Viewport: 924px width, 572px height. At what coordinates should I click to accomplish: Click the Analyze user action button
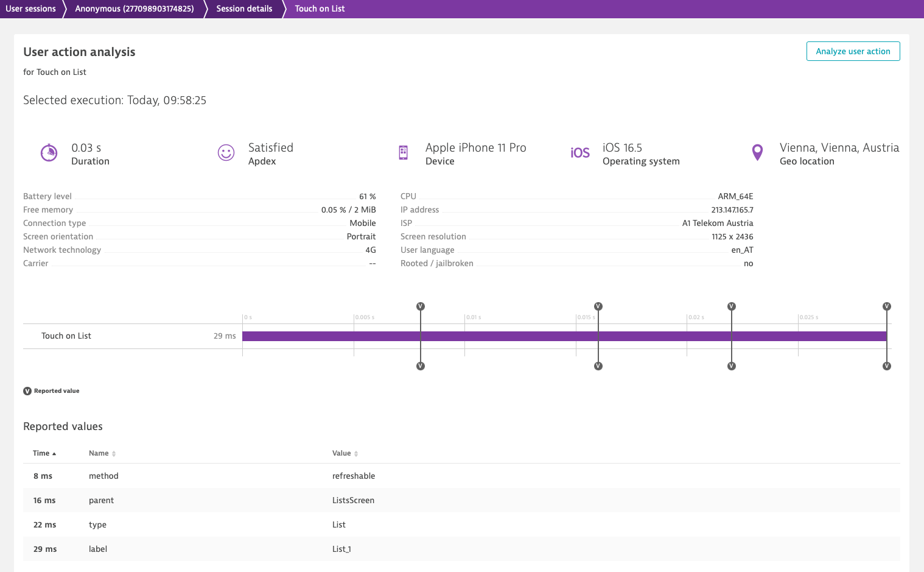click(x=853, y=51)
